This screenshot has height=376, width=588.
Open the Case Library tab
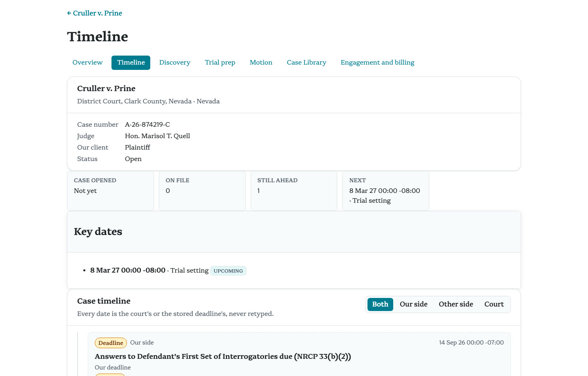(x=306, y=63)
